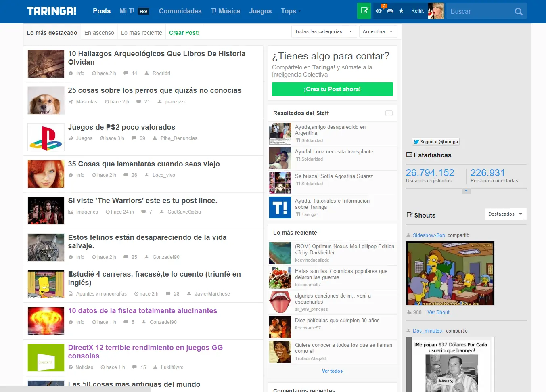Click the Juegos category icon

[x=71, y=138]
